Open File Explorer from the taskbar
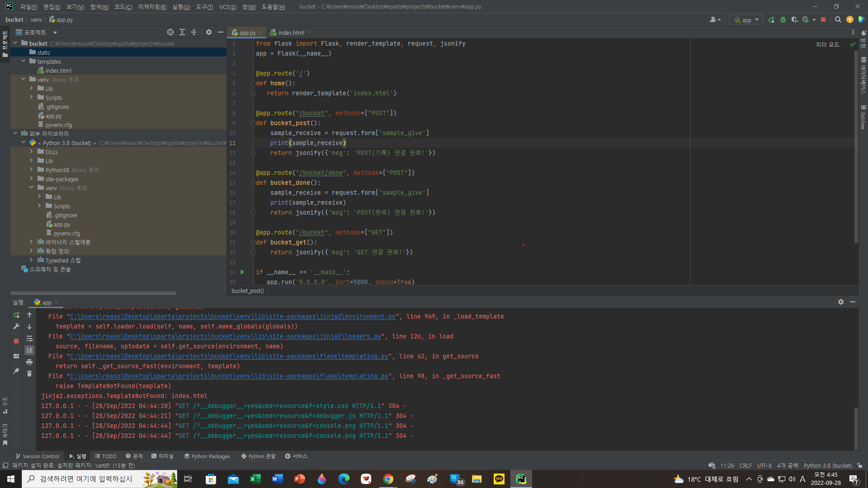Viewport: 868px width, 488px height. pos(477,479)
